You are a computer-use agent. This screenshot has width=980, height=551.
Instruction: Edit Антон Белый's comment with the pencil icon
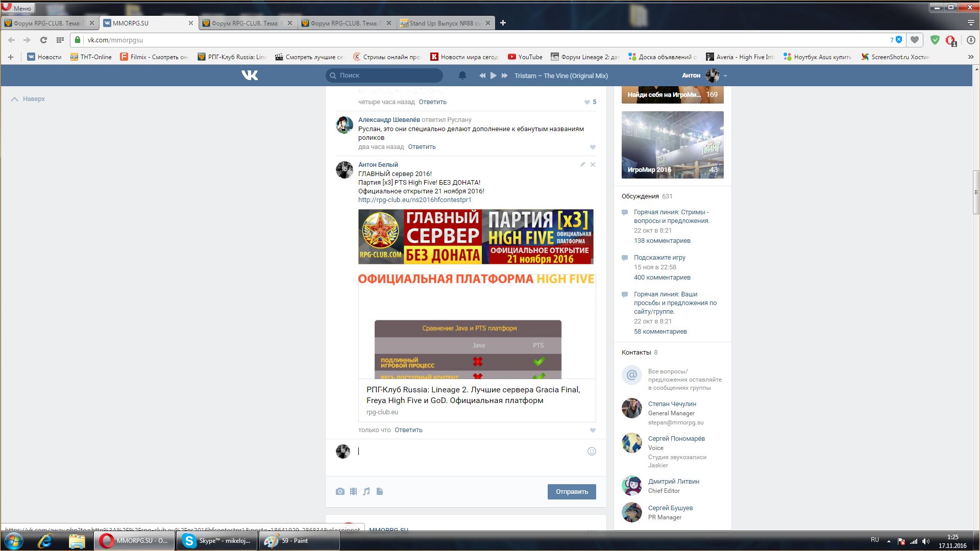click(x=582, y=164)
